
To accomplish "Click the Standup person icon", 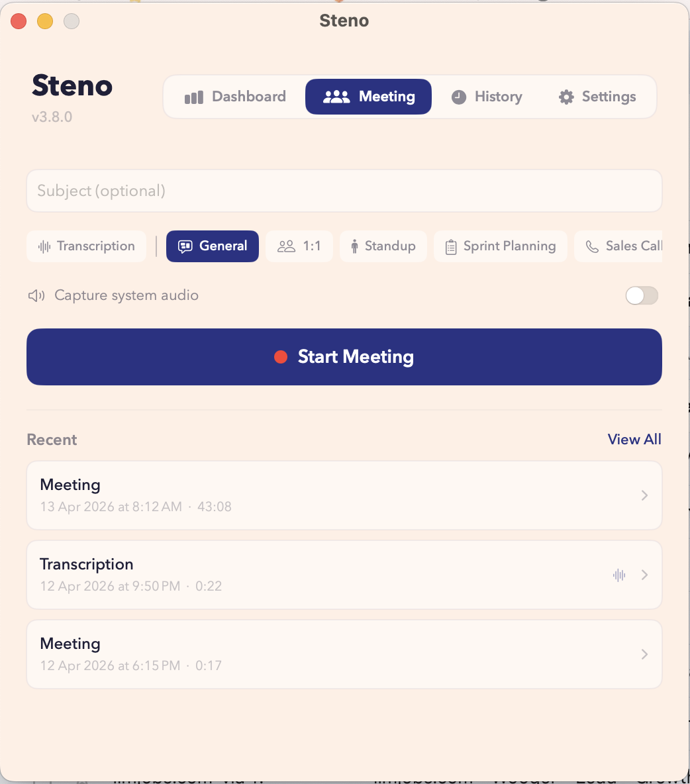I will point(354,246).
